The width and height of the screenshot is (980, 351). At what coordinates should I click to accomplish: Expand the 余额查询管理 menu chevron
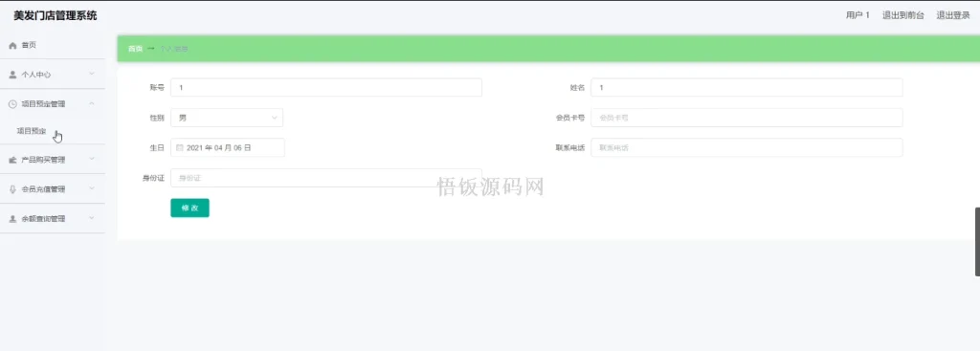pyautogui.click(x=92, y=219)
